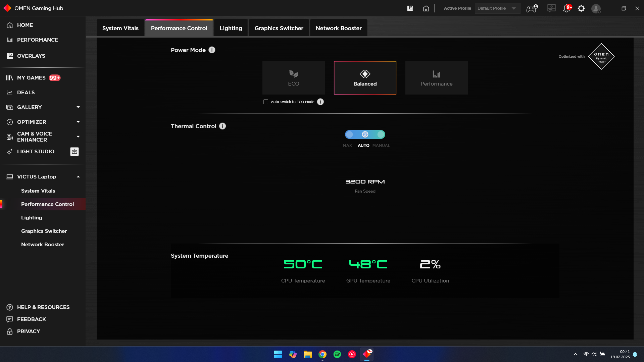
Task: Open Wi-Fi network tray icon
Action: click(x=586, y=354)
